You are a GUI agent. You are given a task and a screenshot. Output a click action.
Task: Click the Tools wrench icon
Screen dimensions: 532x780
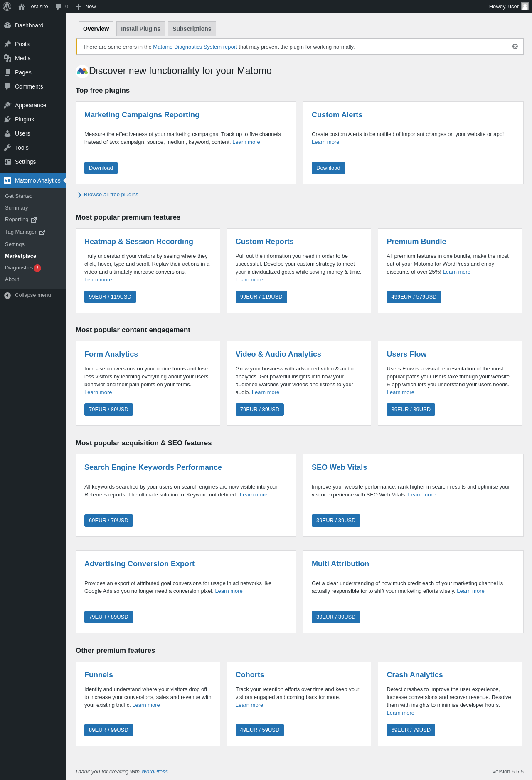[x=7, y=148]
